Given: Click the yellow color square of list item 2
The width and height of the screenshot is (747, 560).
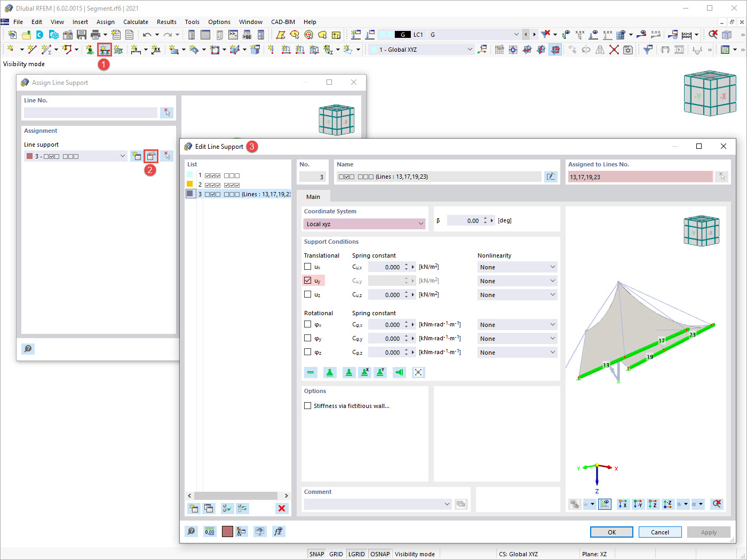Looking at the screenshot, I should tap(189, 184).
